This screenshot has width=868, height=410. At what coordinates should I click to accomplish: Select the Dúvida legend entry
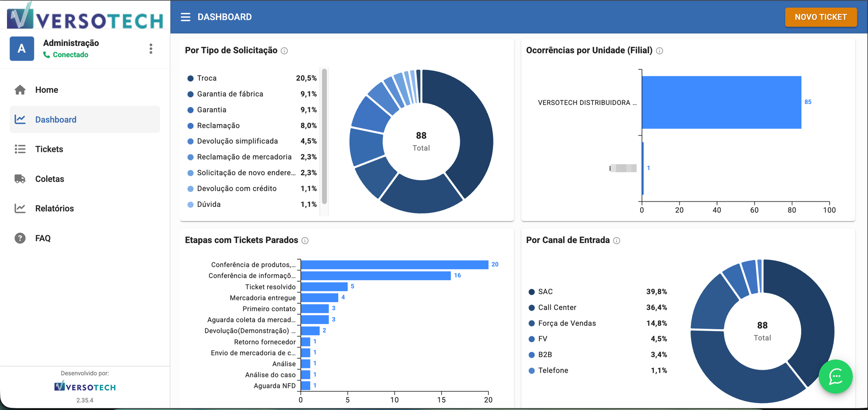pos(252,204)
